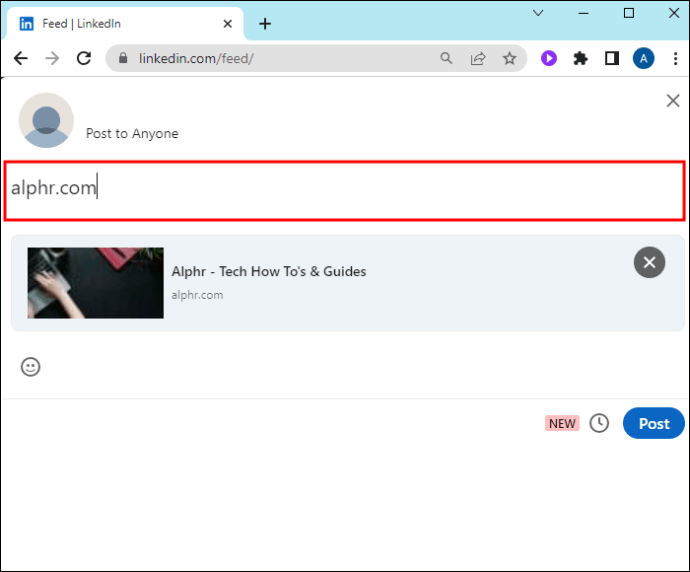Open the Chrome profile avatar A
The height and width of the screenshot is (572, 690).
point(643,58)
